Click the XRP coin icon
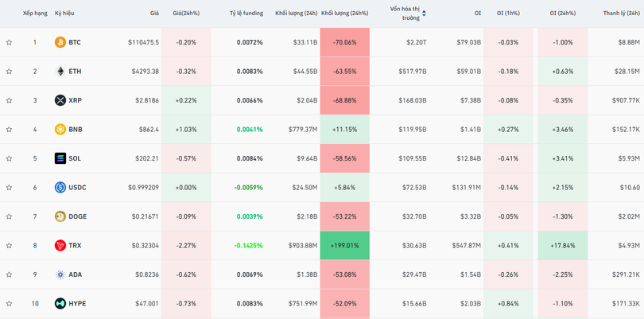644x319 pixels. point(60,100)
